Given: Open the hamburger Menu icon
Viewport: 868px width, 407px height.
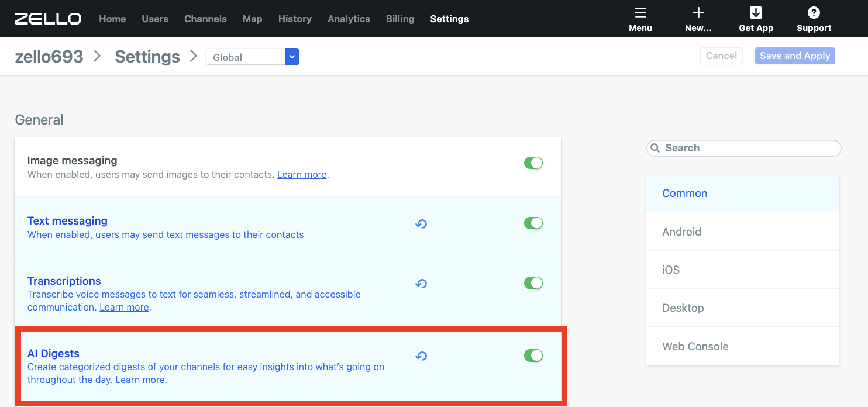Looking at the screenshot, I should tap(640, 13).
